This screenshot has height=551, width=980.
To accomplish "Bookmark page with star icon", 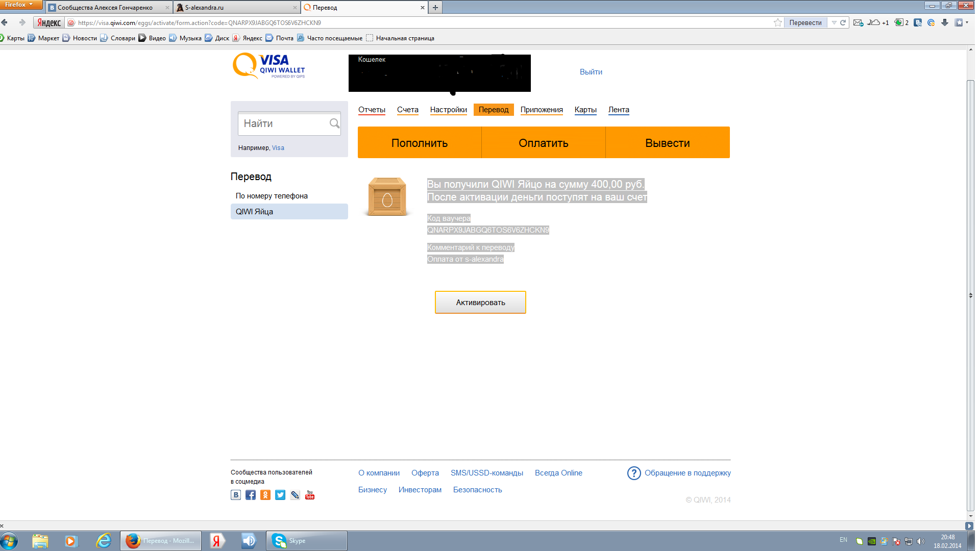I will (777, 22).
